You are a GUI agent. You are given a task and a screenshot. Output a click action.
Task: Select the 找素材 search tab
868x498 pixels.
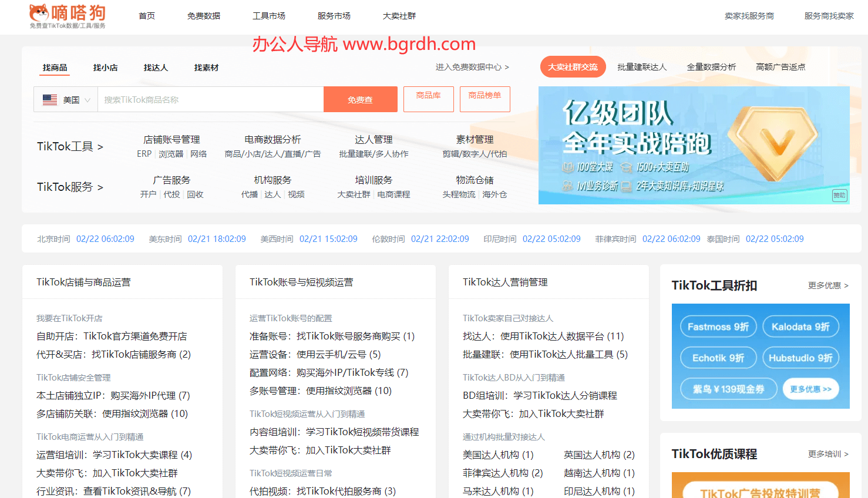pos(206,68)
